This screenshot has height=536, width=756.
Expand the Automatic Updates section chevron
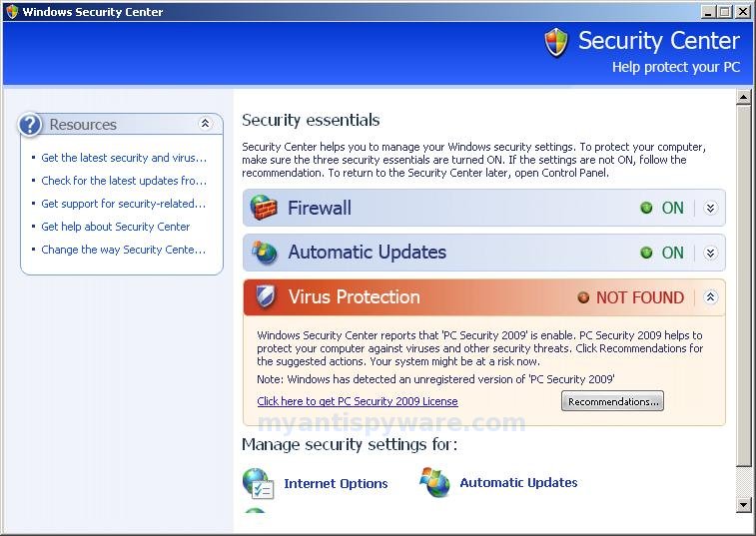pyautogui.click(x=710, y=253)
